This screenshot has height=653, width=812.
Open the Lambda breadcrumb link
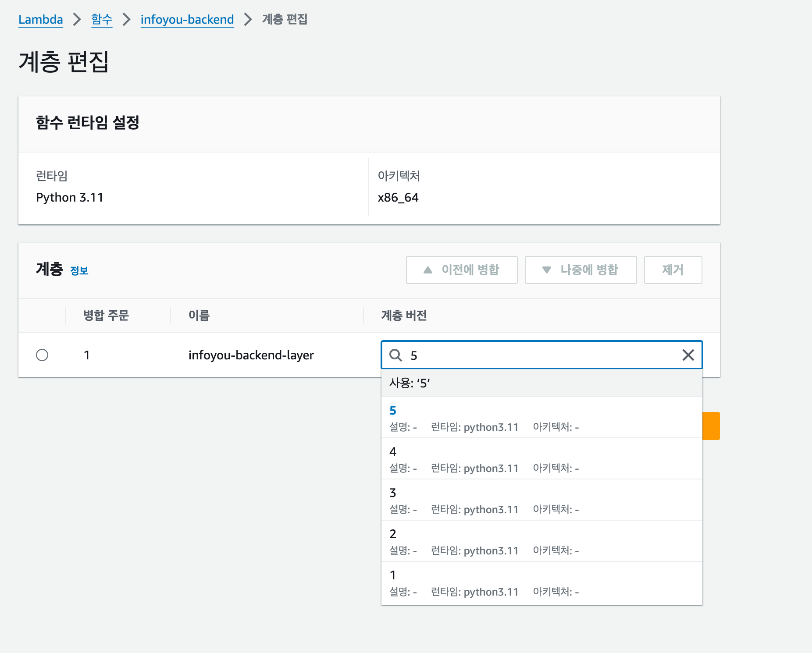[x=40, y=20]
